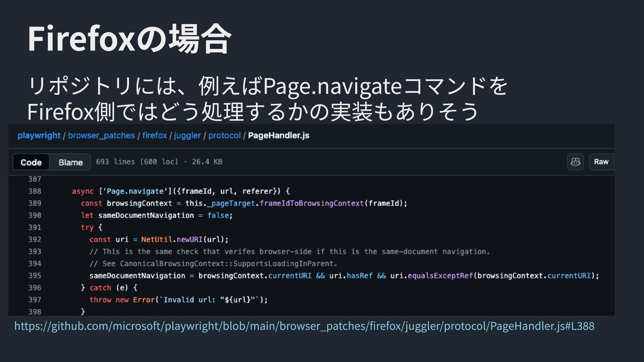
Task: Select line number 396
Action: 35,288
